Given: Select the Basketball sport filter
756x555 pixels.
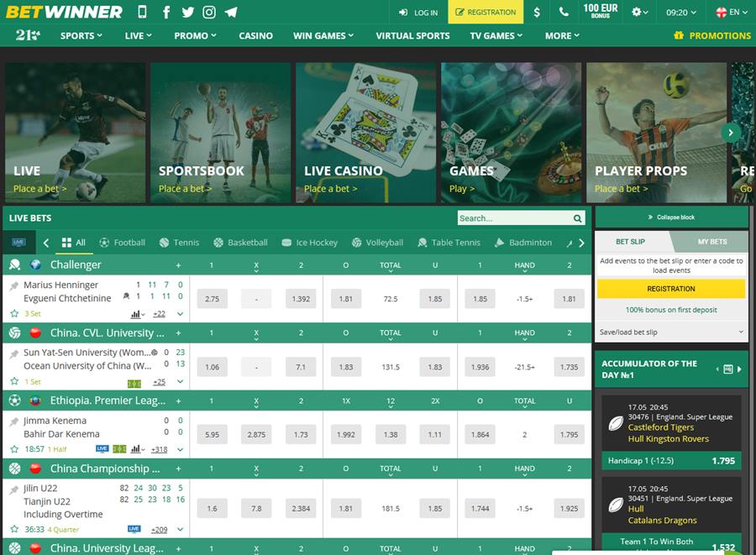Looking at the screenshot, I should pos(240,242).
